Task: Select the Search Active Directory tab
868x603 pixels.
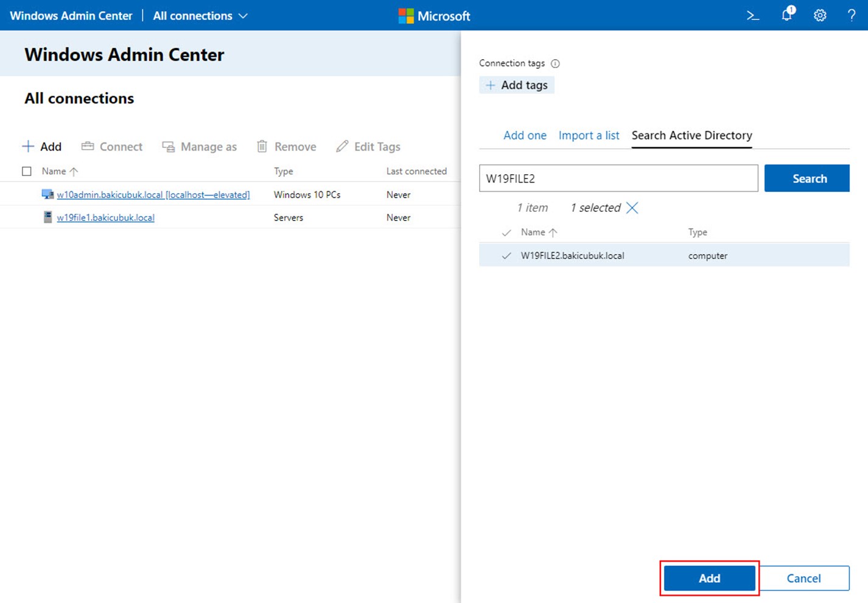Action: point(691,135)
